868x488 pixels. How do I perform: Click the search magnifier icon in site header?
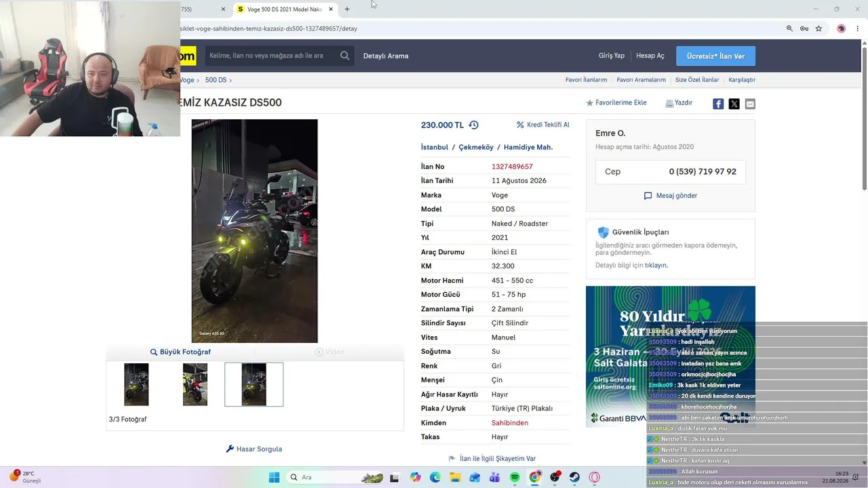pos(345,56)
